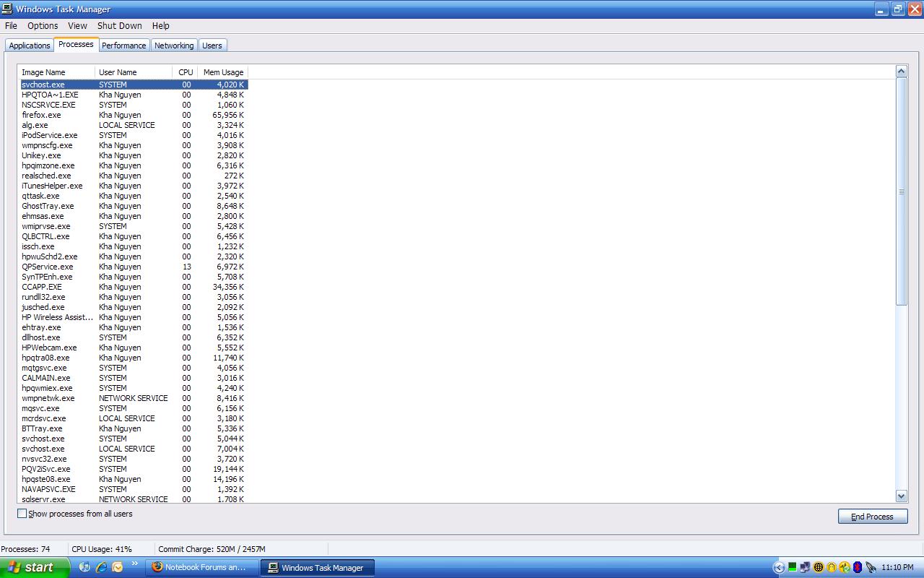Open the View menu
Image resolution: width=924 pixels, height=578 pixels.
coord(77,25)
